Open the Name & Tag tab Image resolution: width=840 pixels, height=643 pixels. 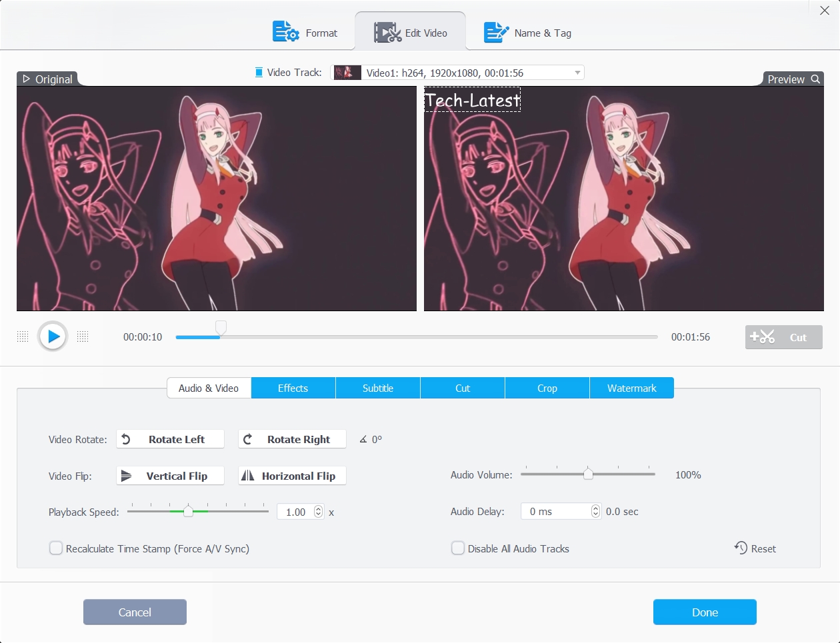click(x=527, y=32)
